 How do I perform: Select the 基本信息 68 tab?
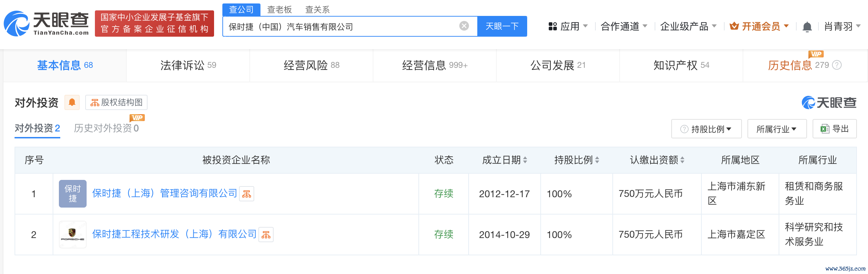tap(65, 65)
